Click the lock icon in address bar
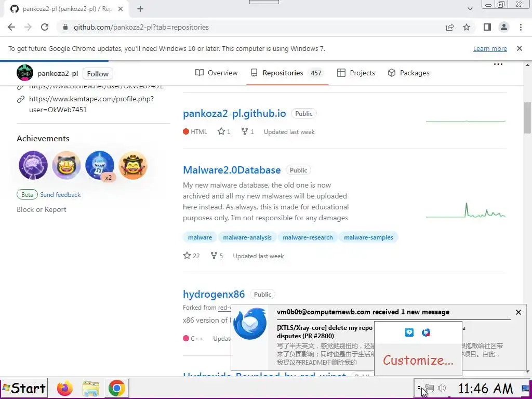This screenshot has width=532, height=399. tap(65, 27)
